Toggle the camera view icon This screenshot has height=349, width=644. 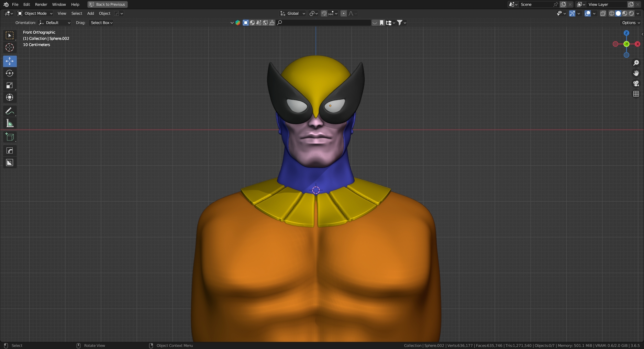636,83
